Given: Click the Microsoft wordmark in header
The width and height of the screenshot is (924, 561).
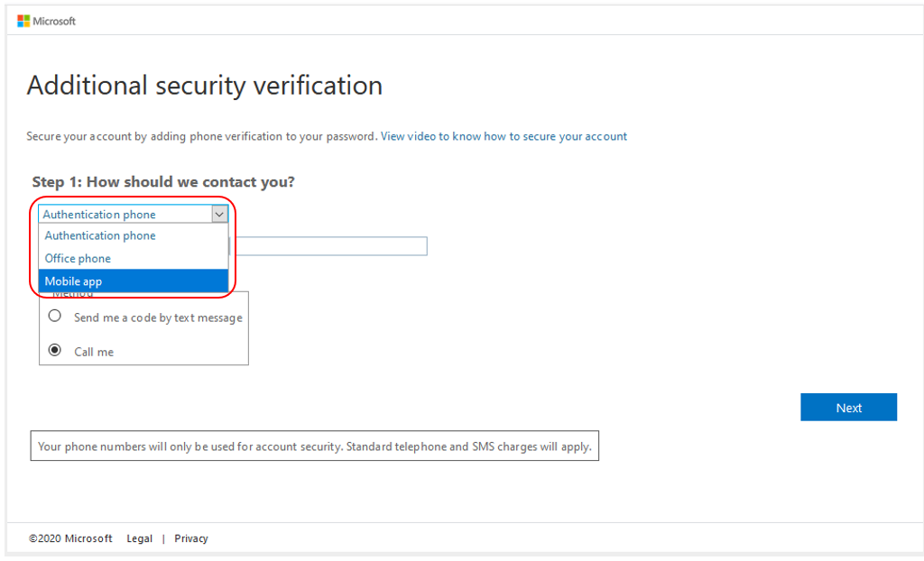Looking at the screenshot, I should (x=54, y=22).
